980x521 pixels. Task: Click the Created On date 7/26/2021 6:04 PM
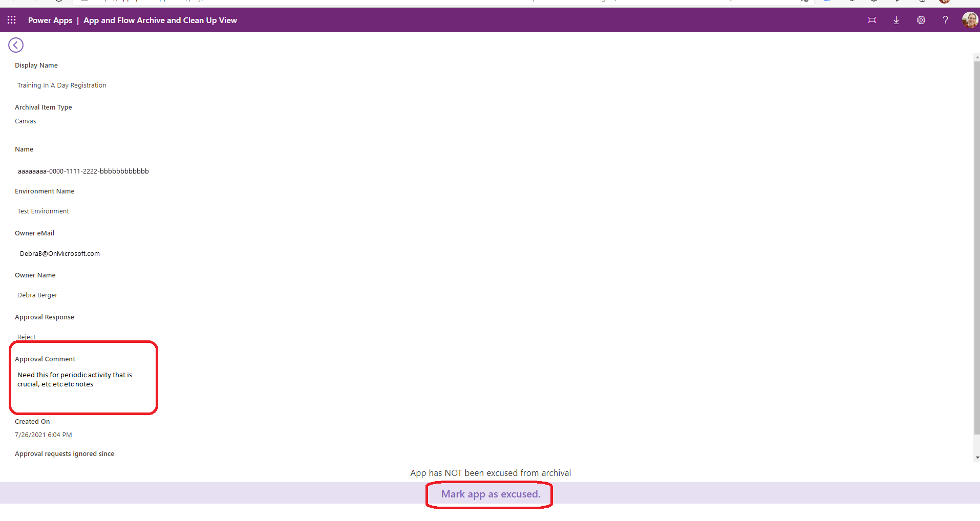[x=44, y=435]
